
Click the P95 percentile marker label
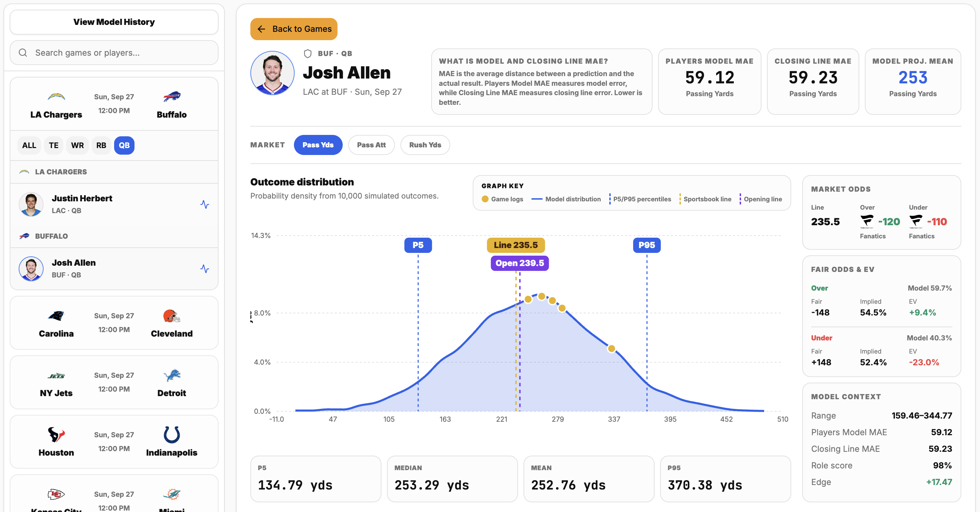coord(647,245)
